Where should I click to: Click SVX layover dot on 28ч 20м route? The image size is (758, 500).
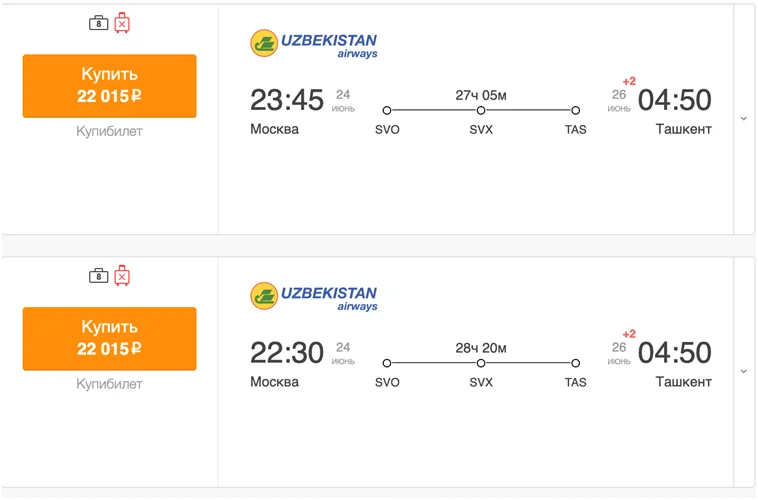[481, 363]
